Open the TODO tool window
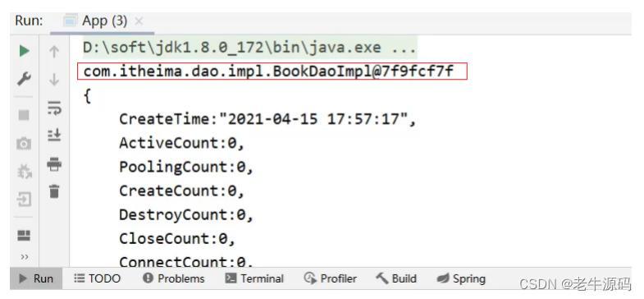644x299 pixels. pyautogui.click(x=98, y=278)
